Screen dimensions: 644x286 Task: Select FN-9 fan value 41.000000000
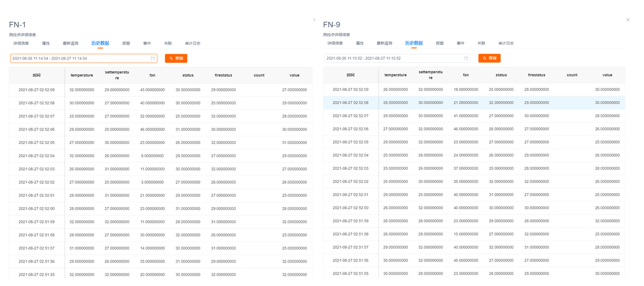coord(466,116)
